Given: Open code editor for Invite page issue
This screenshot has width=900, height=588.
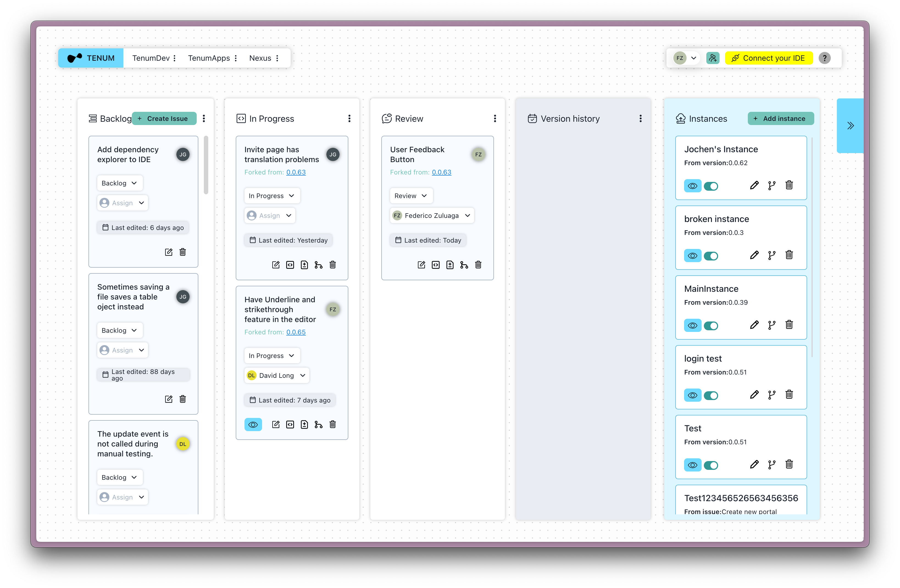Looking at the screenshot, I should pyautogui.click(x=290, y=265).
